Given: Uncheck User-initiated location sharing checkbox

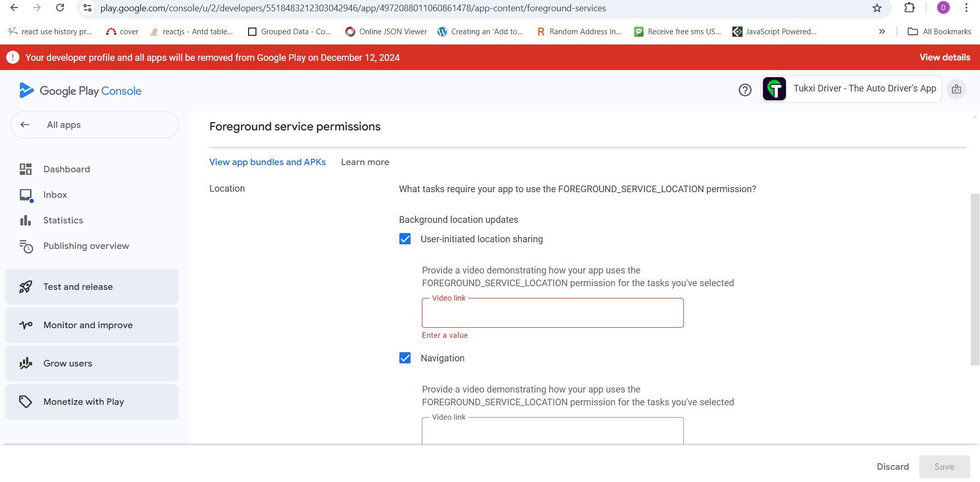Looking at the screenshot, I should point(405,239).
